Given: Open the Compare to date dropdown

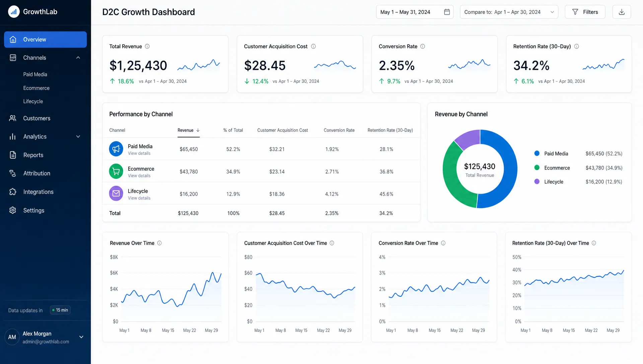Looking at the screenshot, I should coord(509,12).
